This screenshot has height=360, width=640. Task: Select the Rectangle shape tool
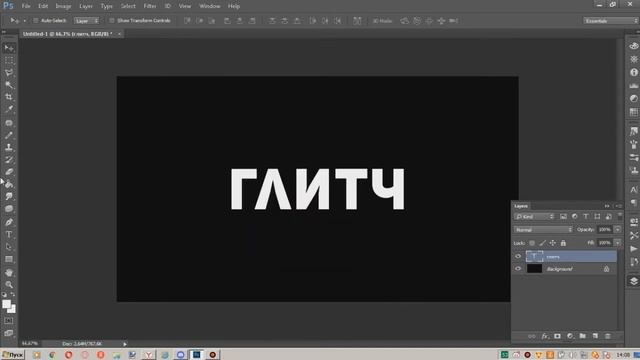click(x=9, y=259)
